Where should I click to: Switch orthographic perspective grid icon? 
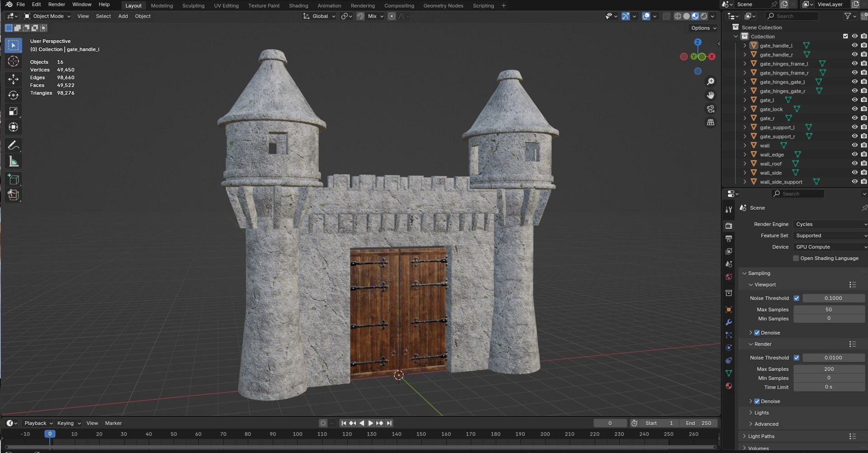(711, 123)
